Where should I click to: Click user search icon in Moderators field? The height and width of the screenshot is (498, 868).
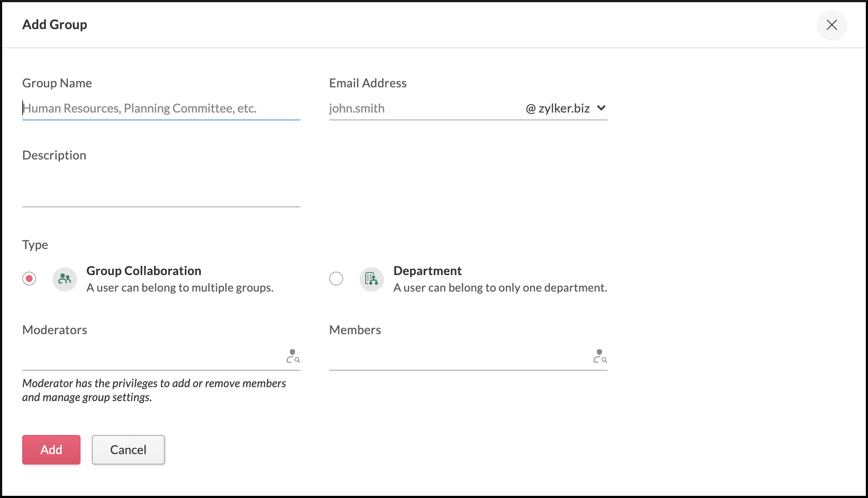tap(293, 356)
